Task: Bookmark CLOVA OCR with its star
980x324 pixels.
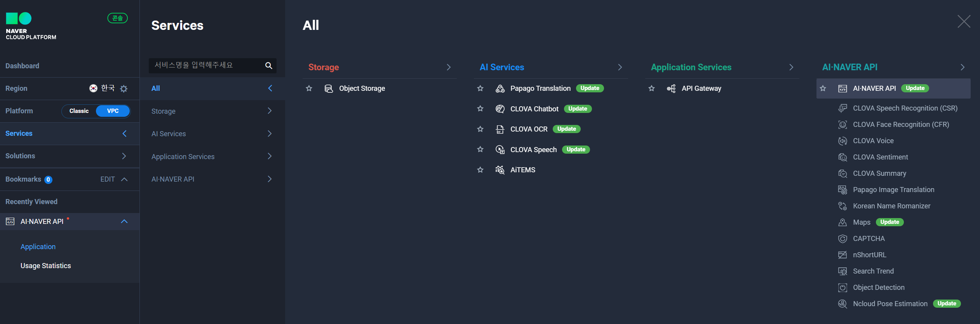Action: pyautogui.click(x=480, y=129)
